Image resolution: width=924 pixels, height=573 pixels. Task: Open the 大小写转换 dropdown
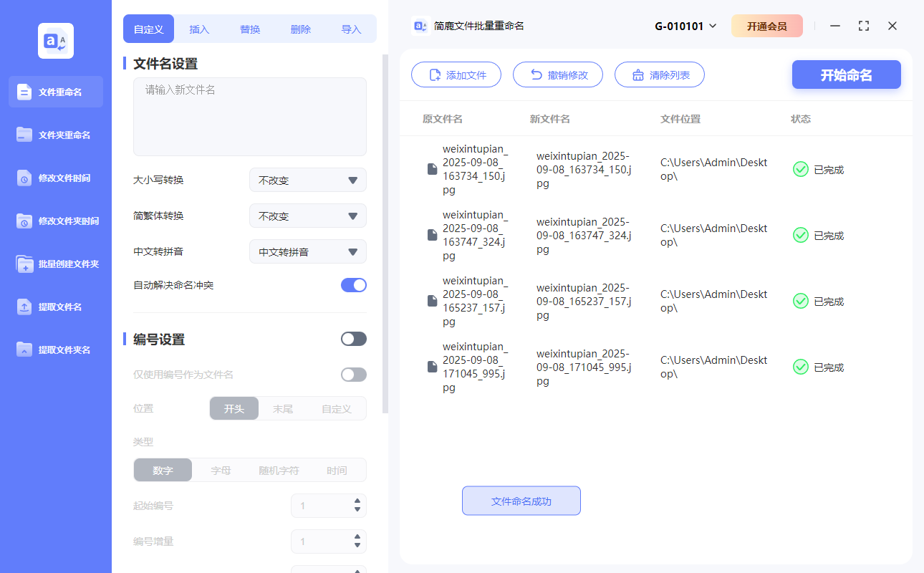[x=307, y=180]
